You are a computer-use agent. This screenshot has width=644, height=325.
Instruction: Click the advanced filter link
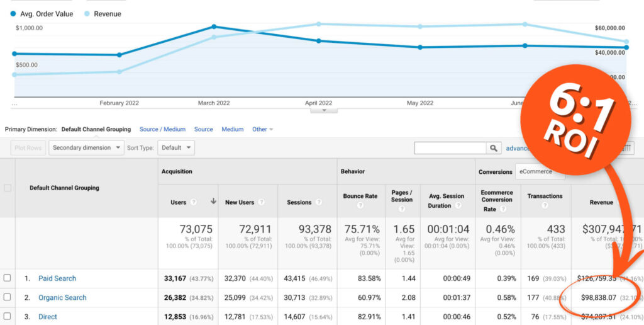coord(518,148)
